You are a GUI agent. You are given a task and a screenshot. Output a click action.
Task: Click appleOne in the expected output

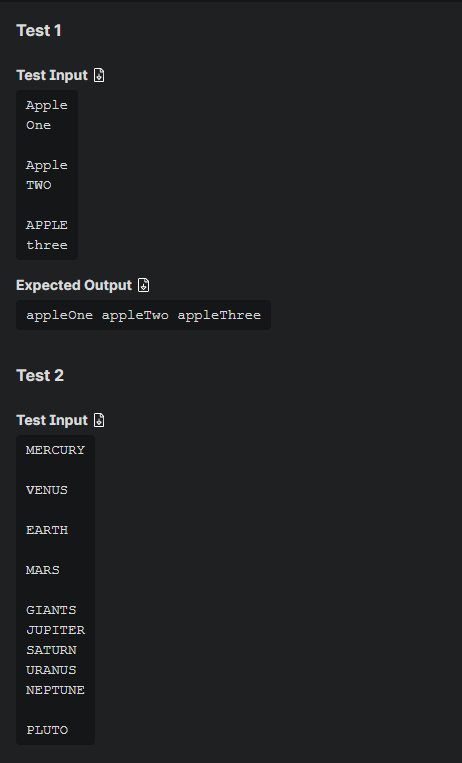click(x=59, y=315)
